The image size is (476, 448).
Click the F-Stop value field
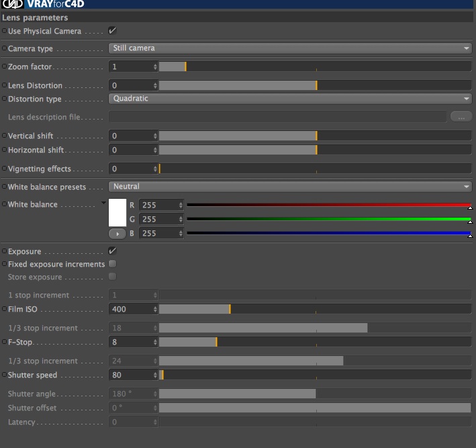coord(131,342)
